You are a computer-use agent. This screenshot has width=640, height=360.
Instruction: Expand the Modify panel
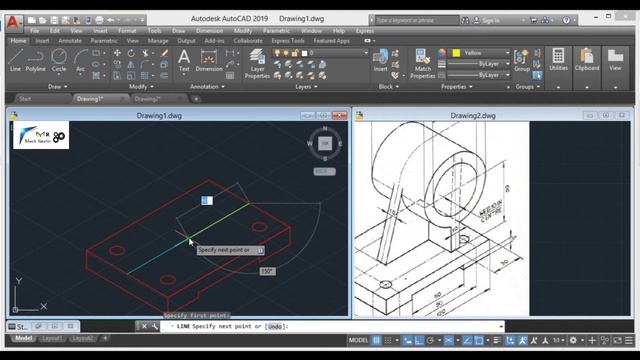[141, 87]
